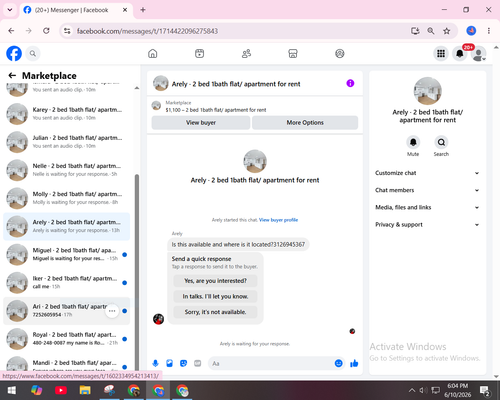Viewport: 500px width, 400px height.
Task: Send quick reply 'In talks. I'll let you know.'
Action: [x=215, y=296]
